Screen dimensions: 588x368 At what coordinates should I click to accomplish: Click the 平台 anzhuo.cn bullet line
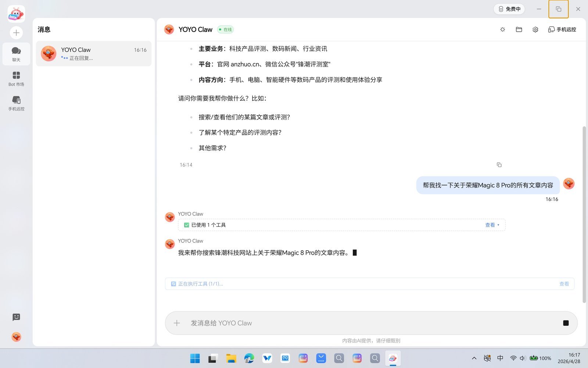(265, 64)
